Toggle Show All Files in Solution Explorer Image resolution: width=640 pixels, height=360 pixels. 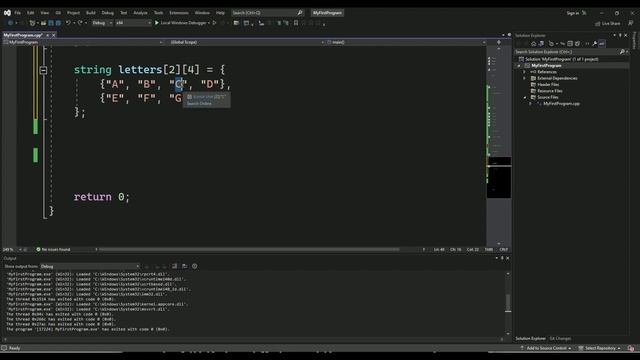[578, 44]
